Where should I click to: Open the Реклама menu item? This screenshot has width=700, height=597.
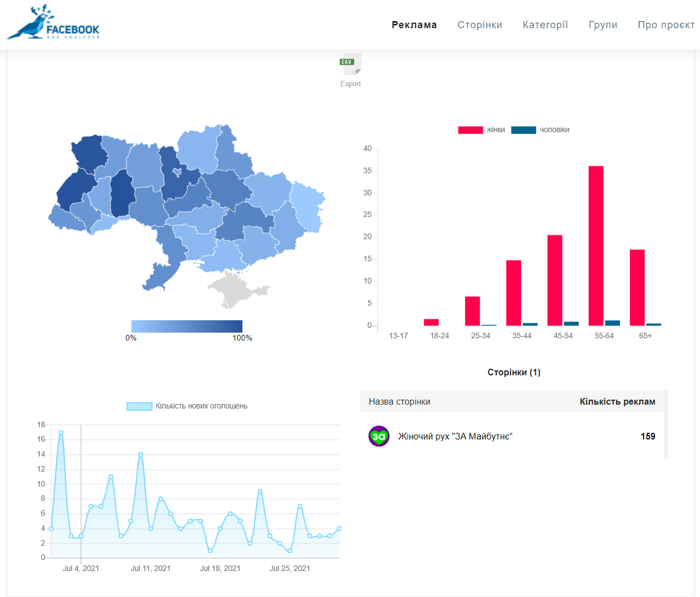coord(414,25)
